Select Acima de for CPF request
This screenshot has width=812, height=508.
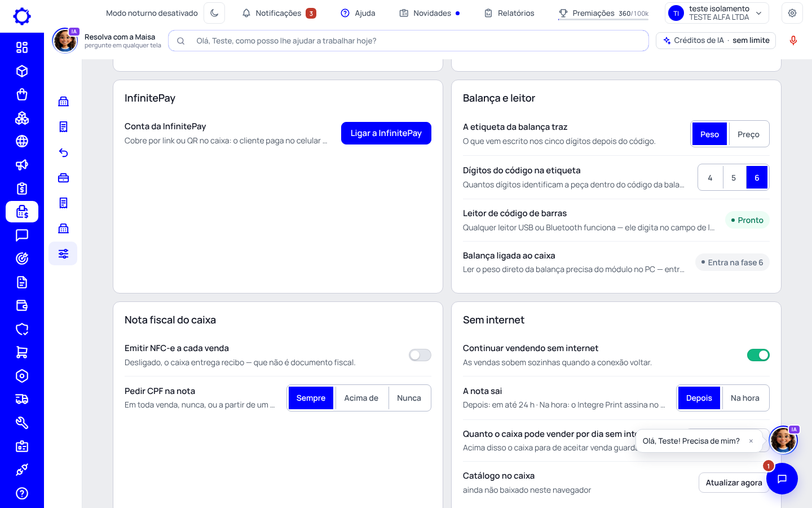tap(361, 398)
